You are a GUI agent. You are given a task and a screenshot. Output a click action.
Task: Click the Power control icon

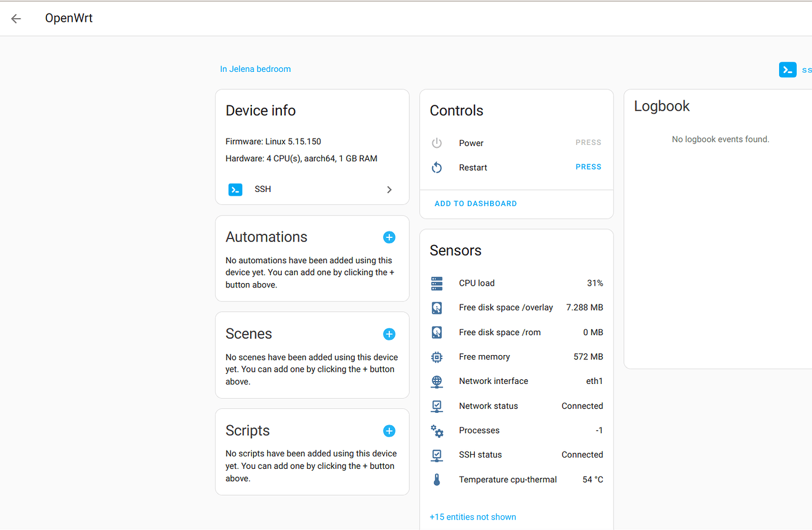point(437,143)
